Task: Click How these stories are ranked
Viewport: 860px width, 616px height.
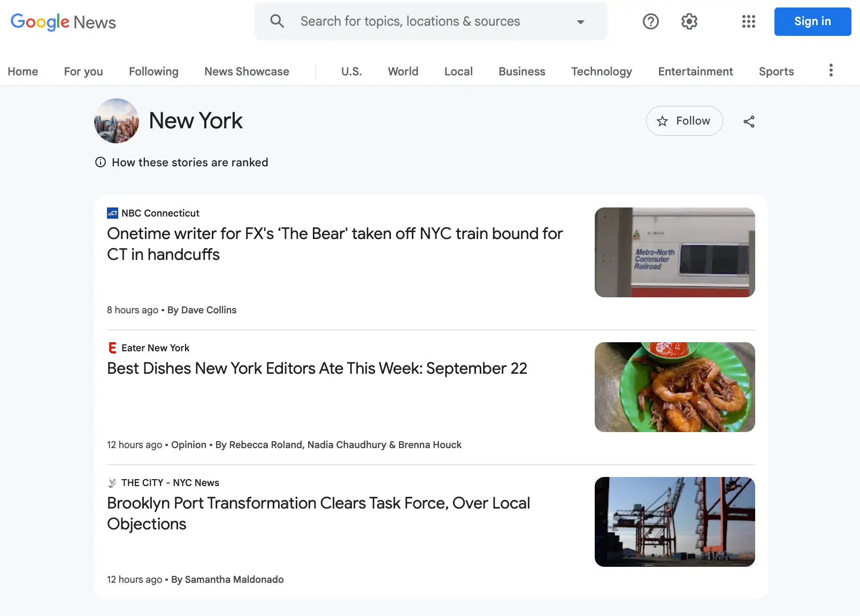Action: point(190,162)
